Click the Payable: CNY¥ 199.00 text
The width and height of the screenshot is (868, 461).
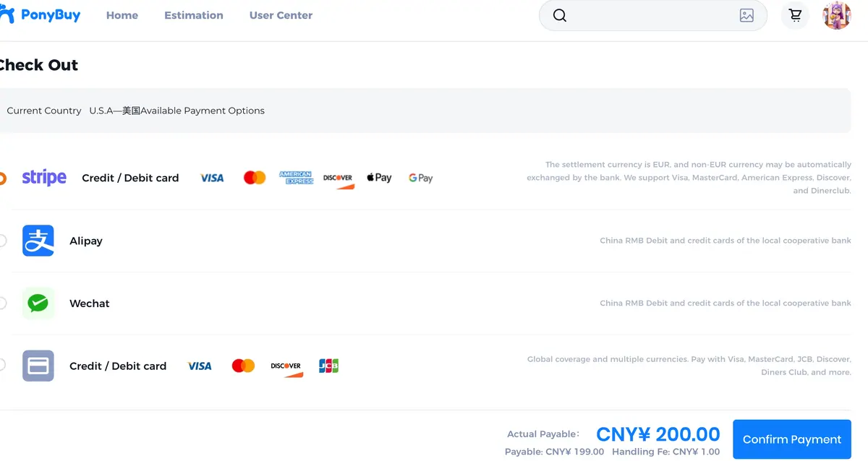[554, 452]
